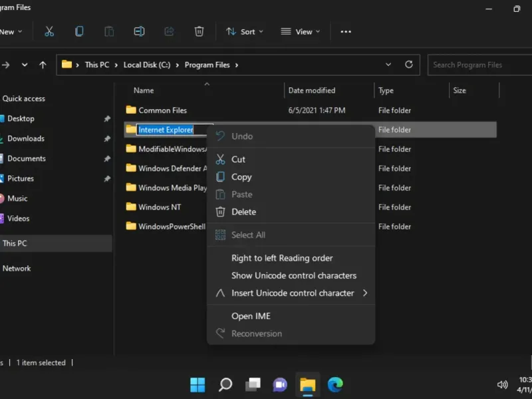Sort by the Name column header
The width and height of the screenshot is (532, 399).
click(x=144, y=90)
